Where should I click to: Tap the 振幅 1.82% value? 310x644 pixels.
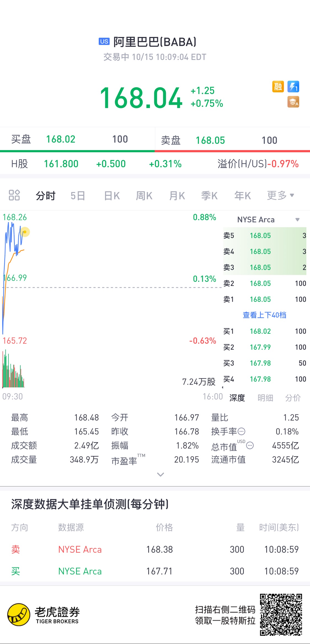[187, 445]
